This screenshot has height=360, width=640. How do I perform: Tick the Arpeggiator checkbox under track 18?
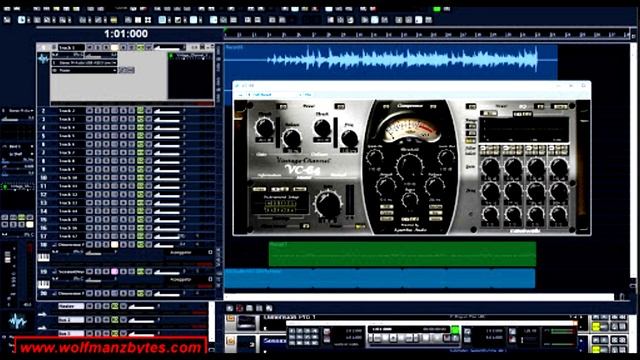coord(210,253)
